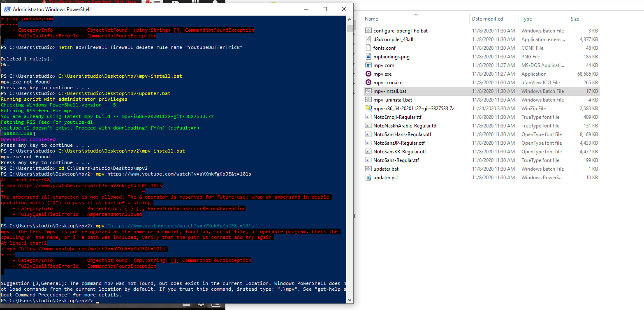Sort files by the Name column header
Screen dimensions: 644x310
pos(416,19)
